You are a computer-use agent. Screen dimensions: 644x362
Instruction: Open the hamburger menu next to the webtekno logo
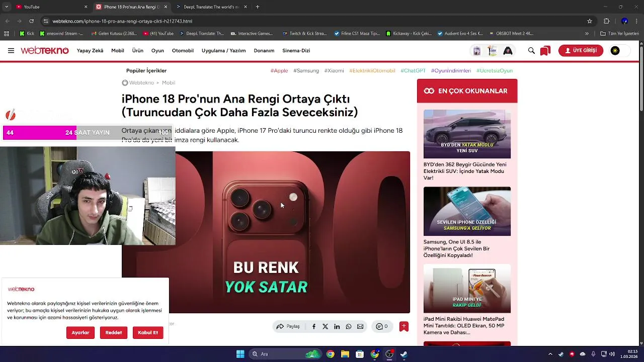tap(11, 50)
